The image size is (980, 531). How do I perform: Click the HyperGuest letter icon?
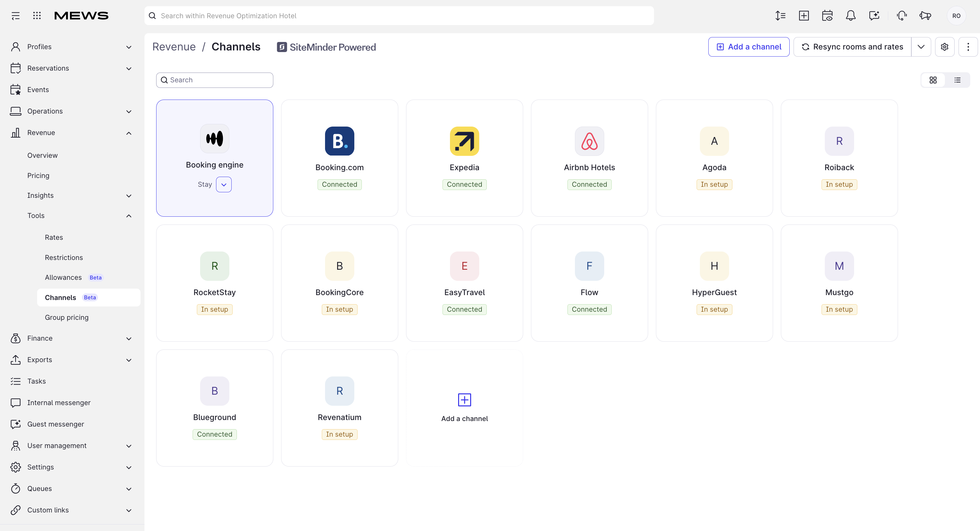coord(715,266)
